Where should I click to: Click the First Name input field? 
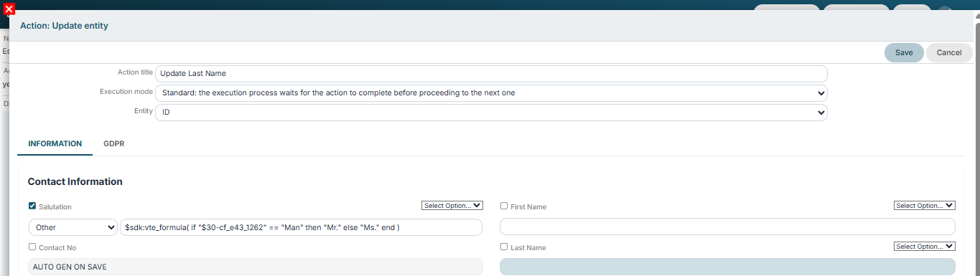[727, 227]
